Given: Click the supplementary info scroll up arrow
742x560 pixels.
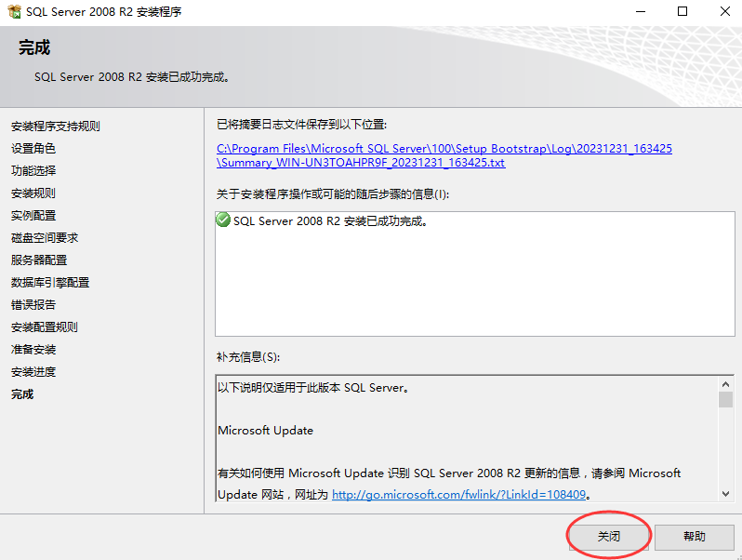Looking at the screenshot, I should coord(725,383).
